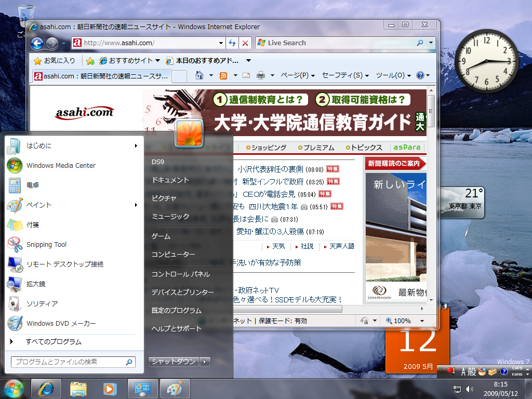532x399 pixels.
Task: Open Live Search provider dropdown arrow
Action: [x=431, y=43]
